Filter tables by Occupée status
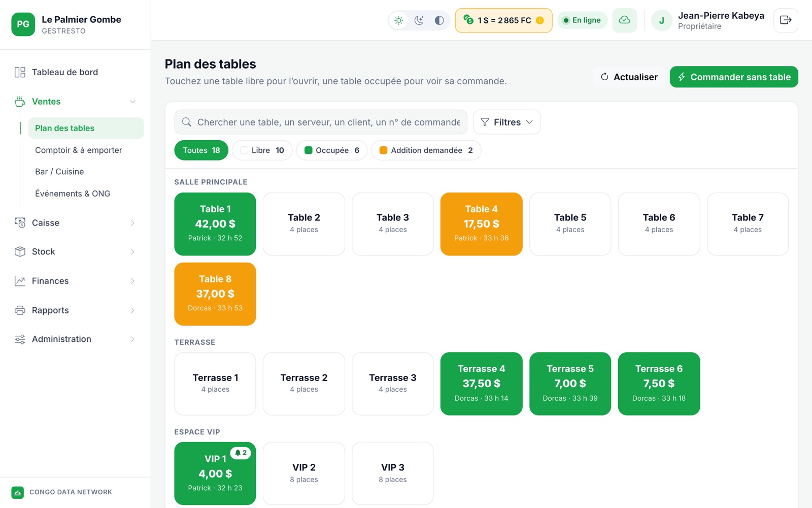This screenshot has height=508, width=812. pyautogui.click(x=332, y=150)
